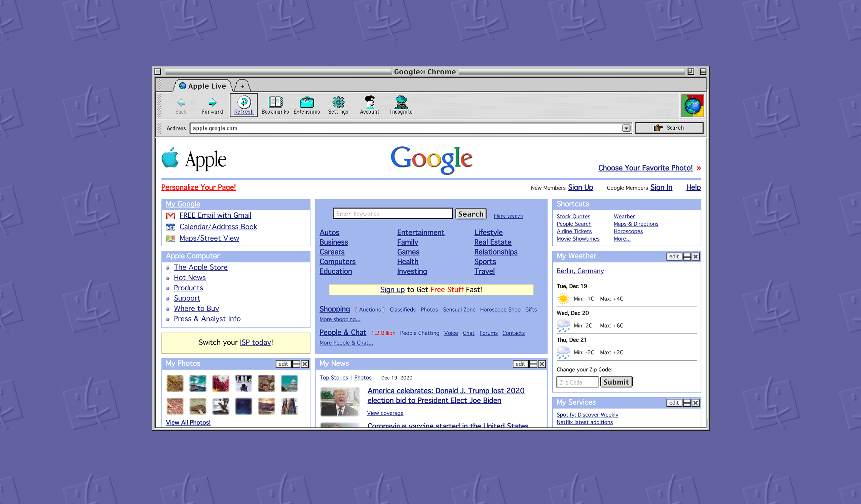Click the Personalize Your Page link

click(x=198, y=187)
